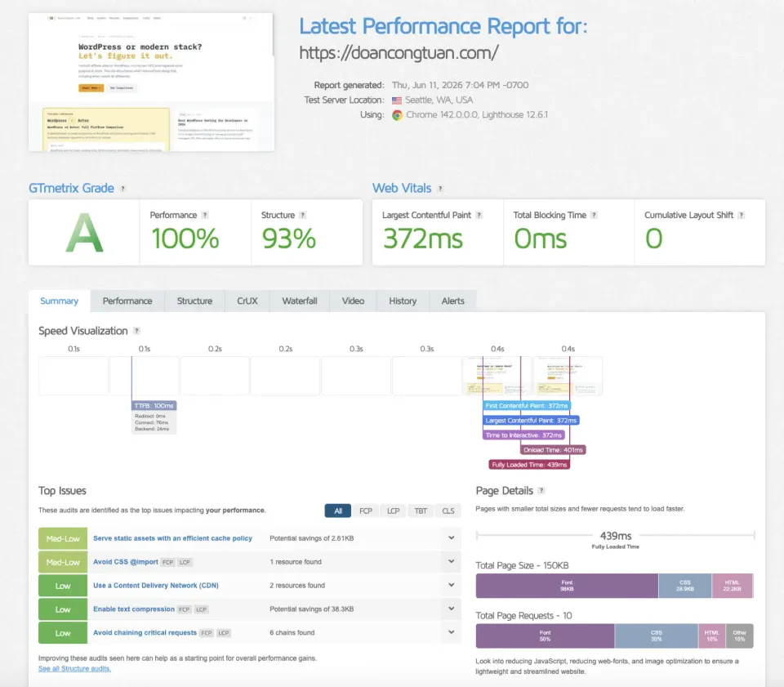This screenshot has width=784, height=687.
Task: Open the Structure tab
Action: pos(194,301)
